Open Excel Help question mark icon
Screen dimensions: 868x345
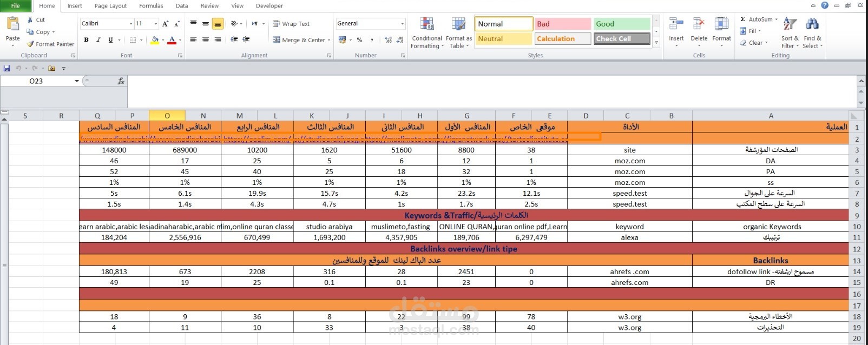point(825,5)
